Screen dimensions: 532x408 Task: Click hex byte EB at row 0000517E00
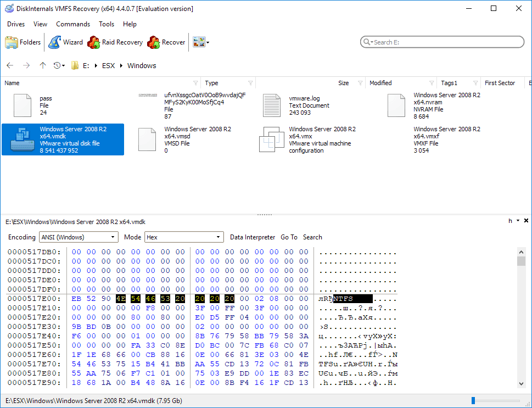76,299
